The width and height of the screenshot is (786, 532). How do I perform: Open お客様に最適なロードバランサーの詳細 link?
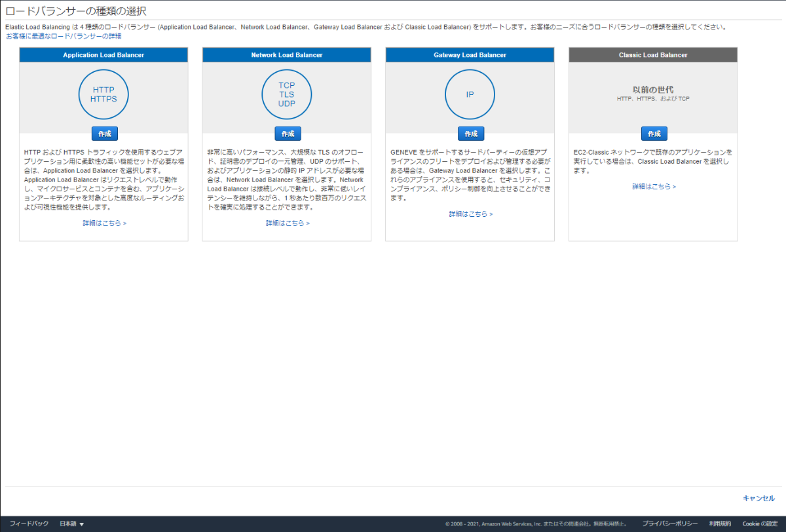point(64,36)
